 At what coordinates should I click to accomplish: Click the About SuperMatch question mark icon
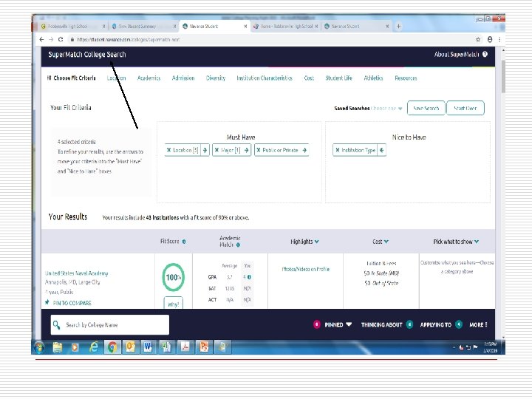pyautogui.click(x=485, y=54)
